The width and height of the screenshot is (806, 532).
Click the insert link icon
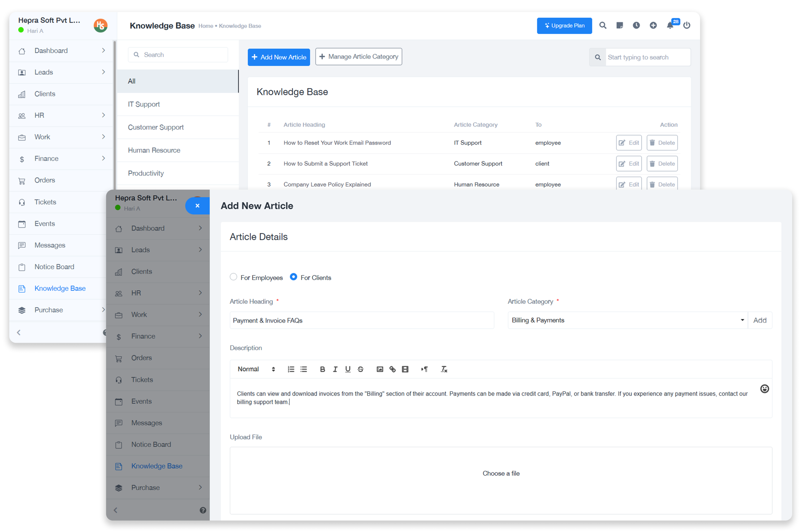point(392,369)
